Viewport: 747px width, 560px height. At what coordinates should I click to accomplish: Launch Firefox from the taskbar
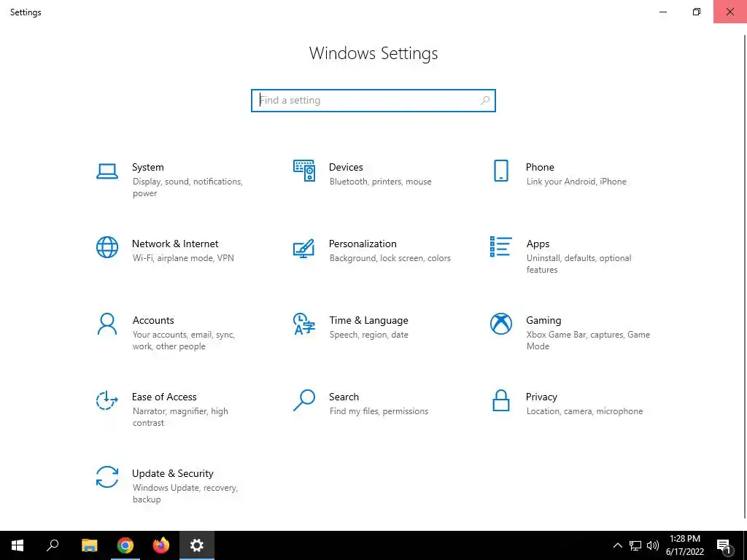161,545
